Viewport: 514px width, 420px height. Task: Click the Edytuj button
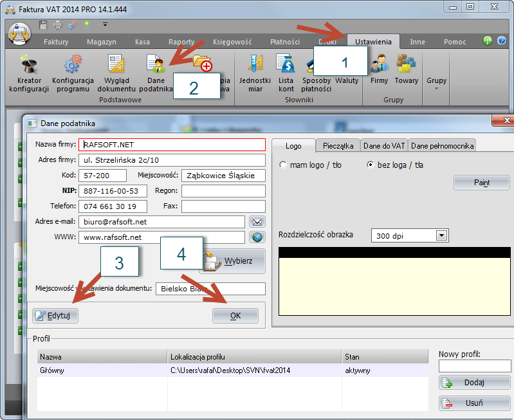[55, 316]
